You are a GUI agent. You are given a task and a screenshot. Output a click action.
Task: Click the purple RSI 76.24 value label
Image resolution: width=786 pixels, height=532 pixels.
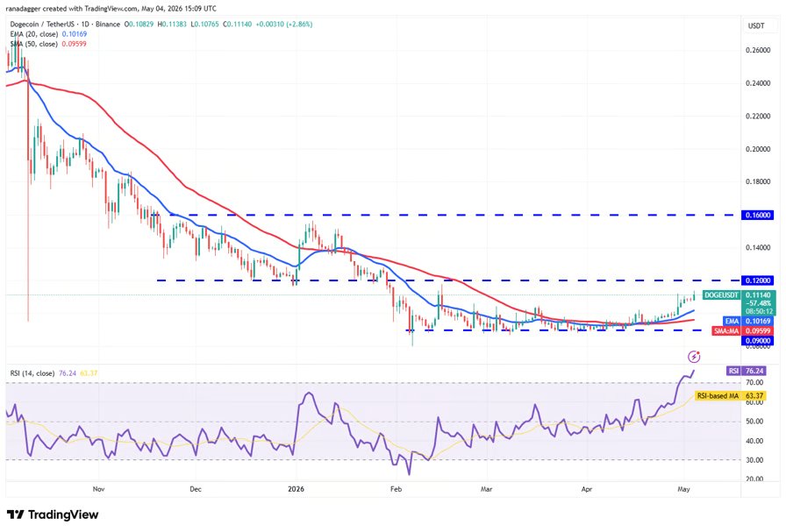coord(746,372)
